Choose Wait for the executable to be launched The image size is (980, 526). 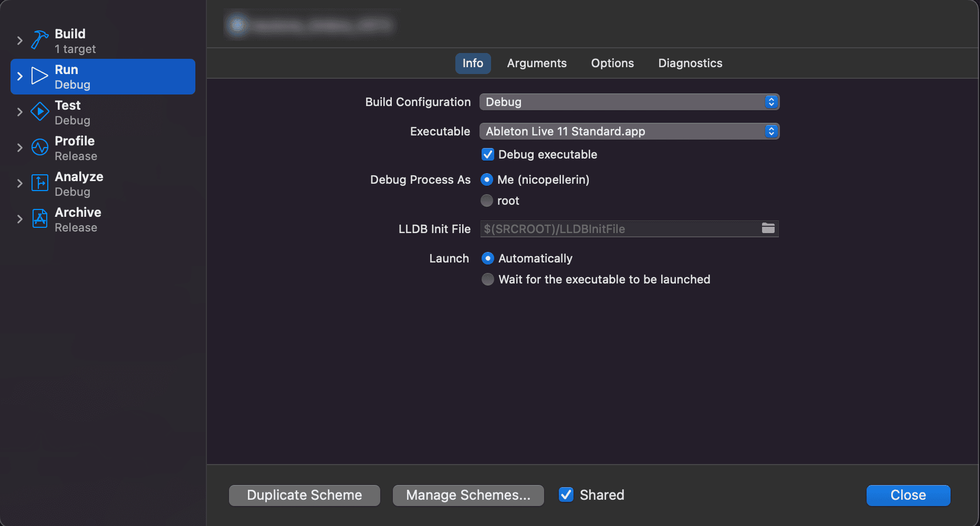point(488,279)
